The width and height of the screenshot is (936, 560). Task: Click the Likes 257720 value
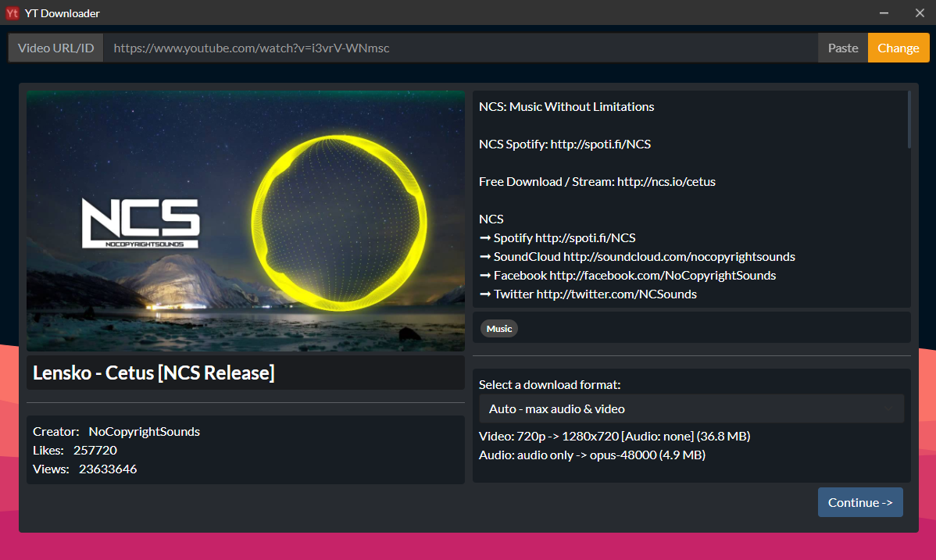pyautogui.click(x=95, y=450)
